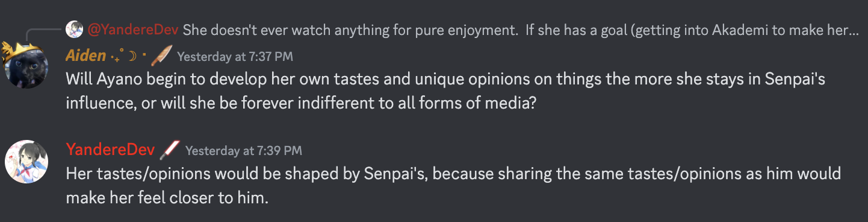
Task: Click the truncated ellipsis at the reply preview end
Action: [853, 31]
